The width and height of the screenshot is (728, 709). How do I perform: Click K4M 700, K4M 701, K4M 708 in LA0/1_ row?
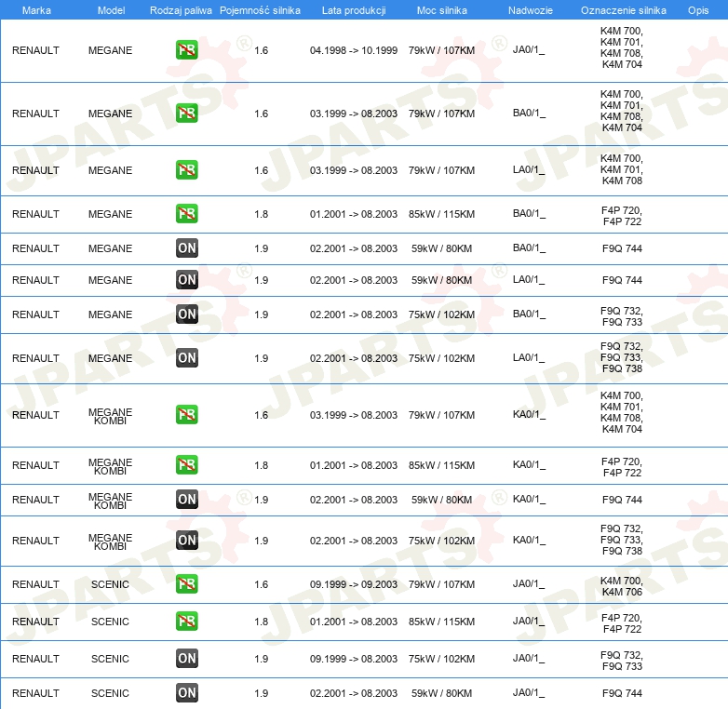[x=622, y=169]
